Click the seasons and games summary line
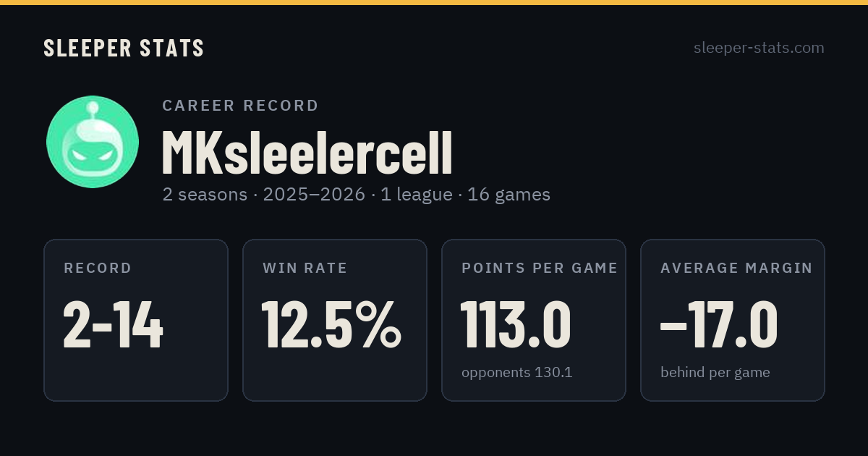The image size is (868, 456). (356, 195)
